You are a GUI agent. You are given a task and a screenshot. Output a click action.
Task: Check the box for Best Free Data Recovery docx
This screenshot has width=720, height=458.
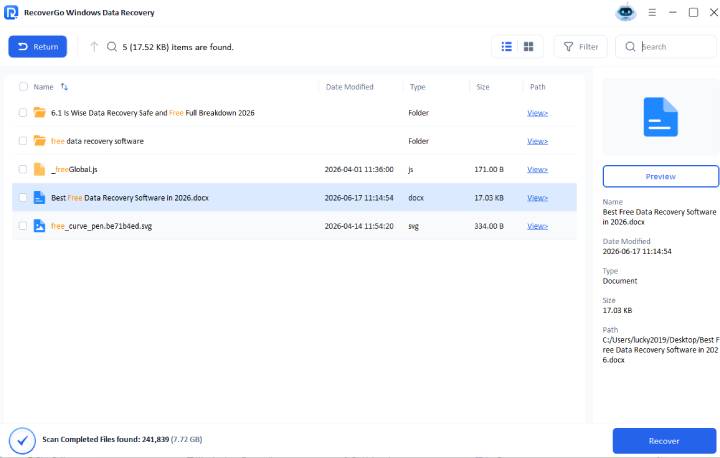click(x=22, y=198)
